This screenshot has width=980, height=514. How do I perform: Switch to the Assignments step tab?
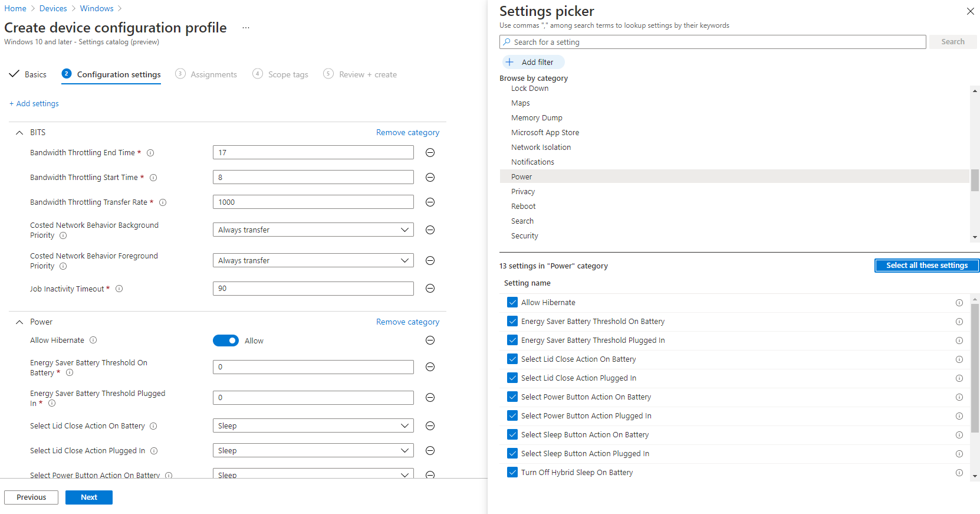click(x=206, y=74)
